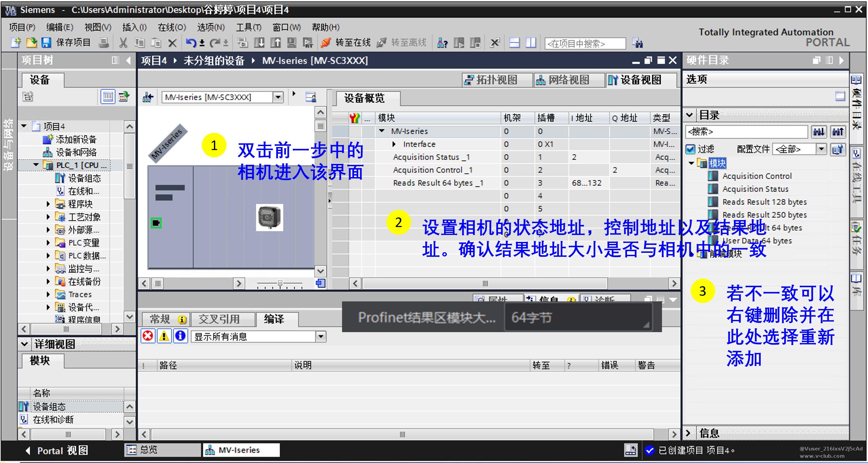This screenshot has height=463, width=868.
Task: Collapse the PLC_1 tree node
Action: [x=36, y=165]
